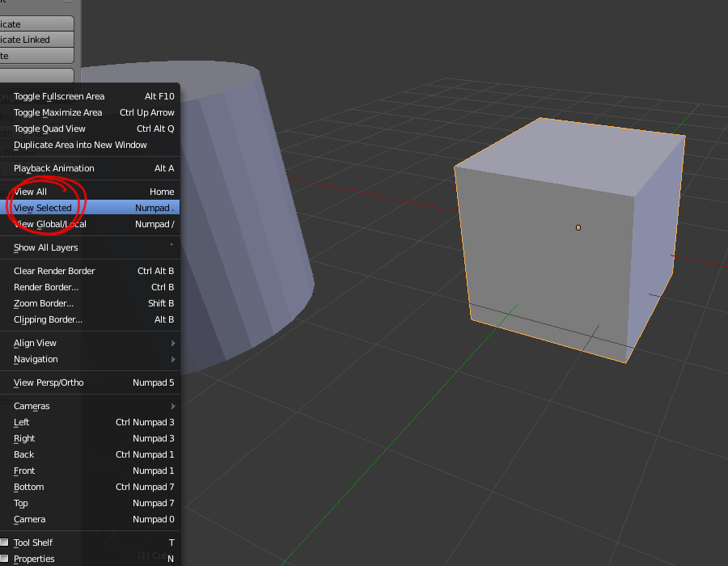The height and width of the screenshot is (566, 728).
Task: Click the Duplicate Linked button in tool shelf
Action: (x=36, y=40)
